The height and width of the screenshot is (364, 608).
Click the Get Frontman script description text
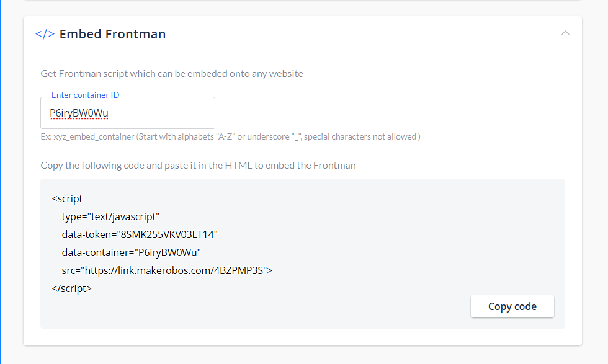click(x=172, y=74)
